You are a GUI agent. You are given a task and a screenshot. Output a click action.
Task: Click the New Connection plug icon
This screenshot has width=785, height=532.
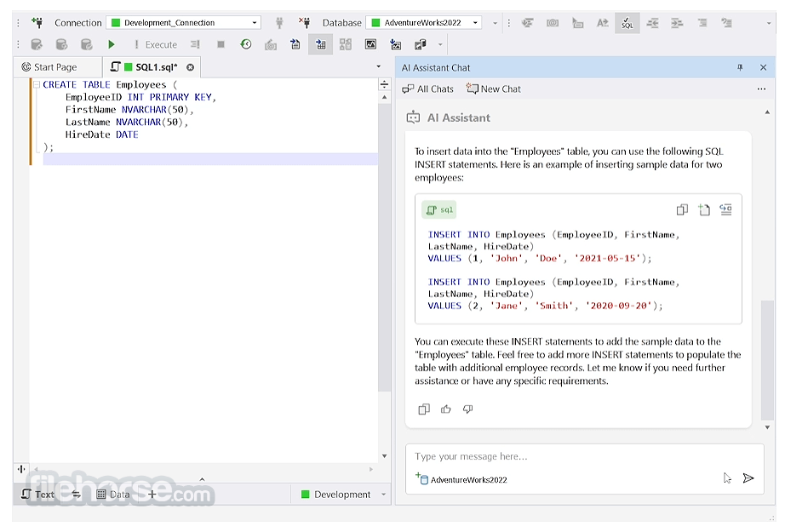coord(37,22)
